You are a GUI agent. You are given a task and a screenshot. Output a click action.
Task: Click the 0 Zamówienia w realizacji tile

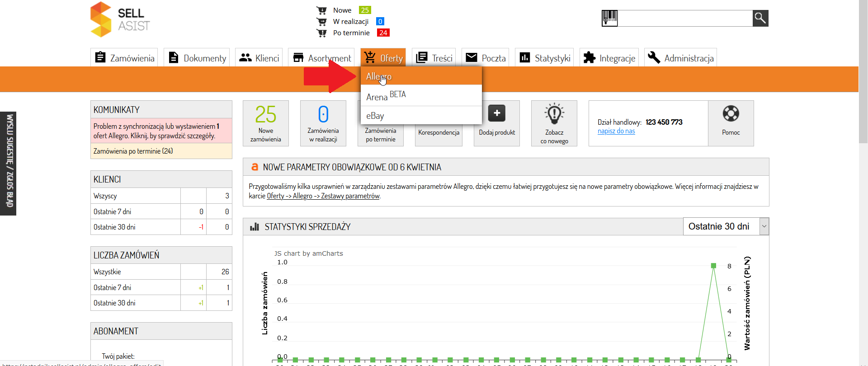coord(323,123)
